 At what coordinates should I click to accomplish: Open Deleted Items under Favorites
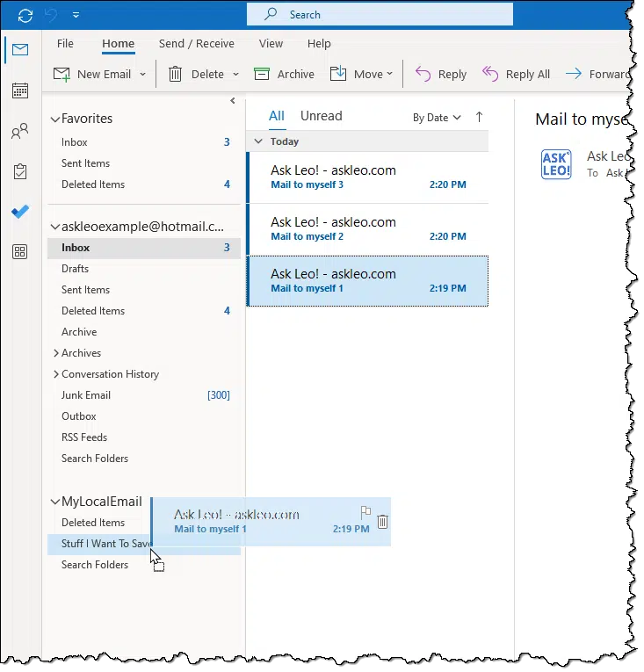[143, 184]
